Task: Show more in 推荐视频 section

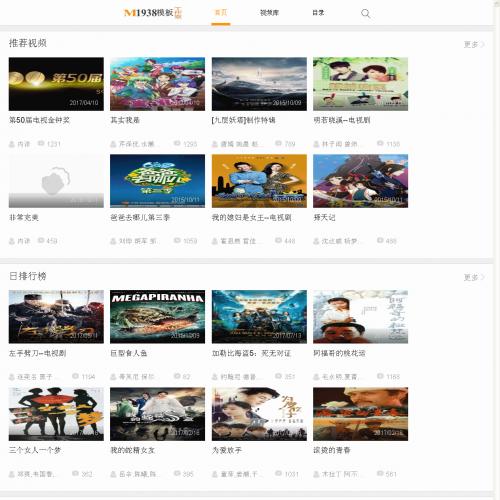Action: tap(474, 44)
